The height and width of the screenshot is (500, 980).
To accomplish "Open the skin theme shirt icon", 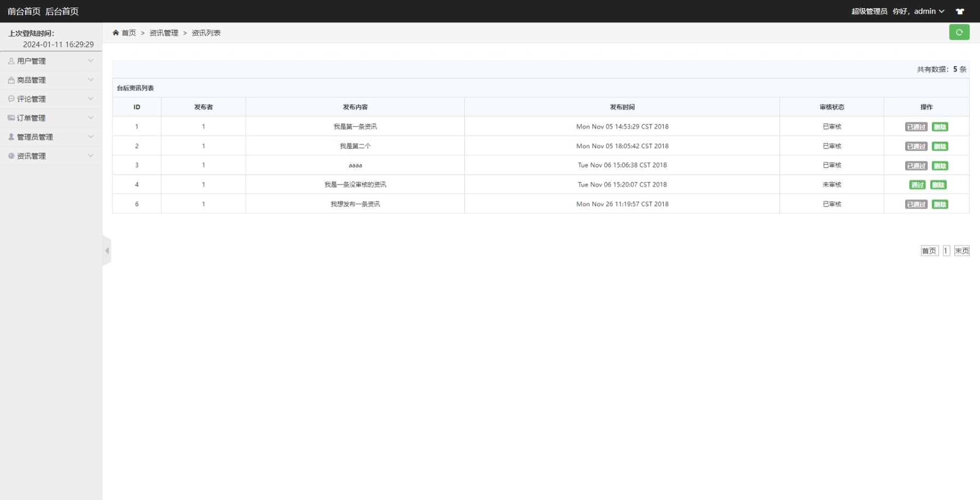I will 960,11.
